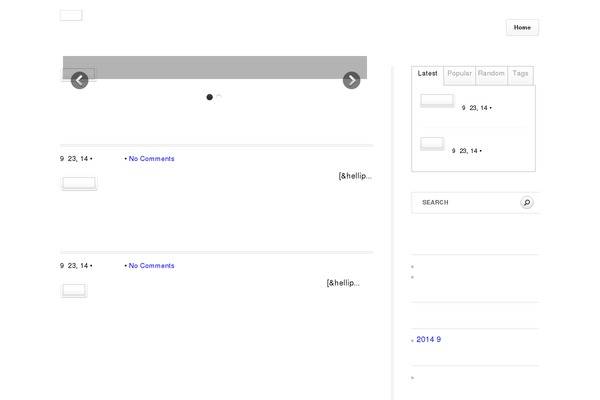This screenshot has width=600, height=400.
Task: Click first post date '9 23, 14'
Action: 76,158
